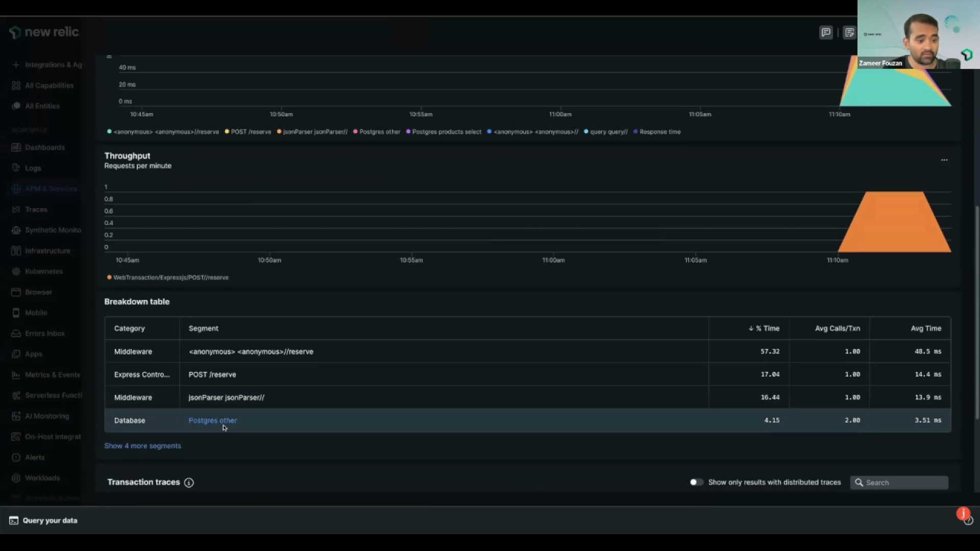This screenshot has height=551, width=980.
Task: Toggle Show only results with distributed traces
Action: 696,483
